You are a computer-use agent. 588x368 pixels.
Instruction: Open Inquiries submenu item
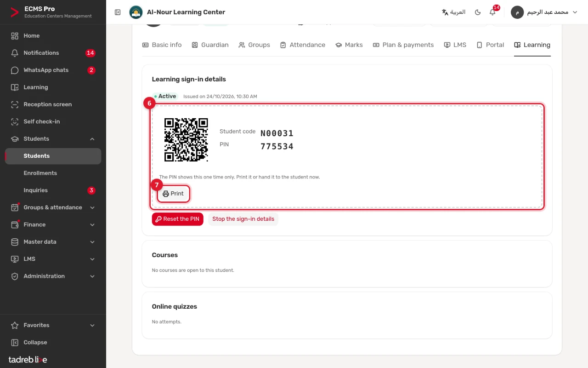53,190
